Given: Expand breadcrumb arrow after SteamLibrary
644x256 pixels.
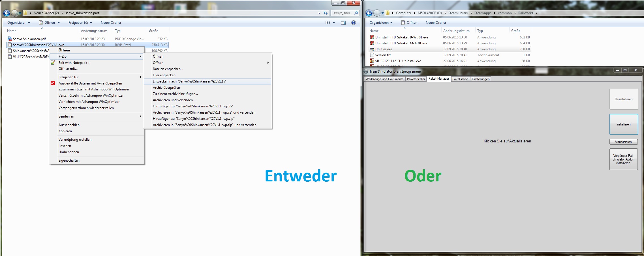Looking at the screenshot, I should [471, 13].
